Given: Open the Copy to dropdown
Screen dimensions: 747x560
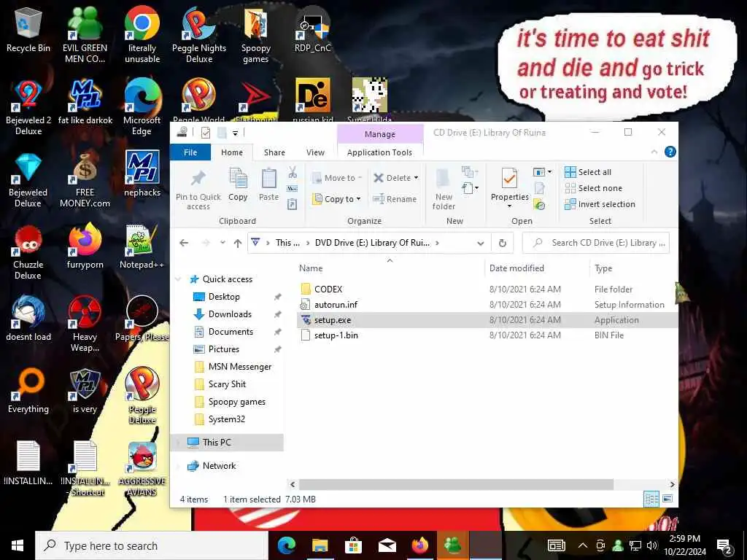Looking at the screenshot, I should [337, 199].
